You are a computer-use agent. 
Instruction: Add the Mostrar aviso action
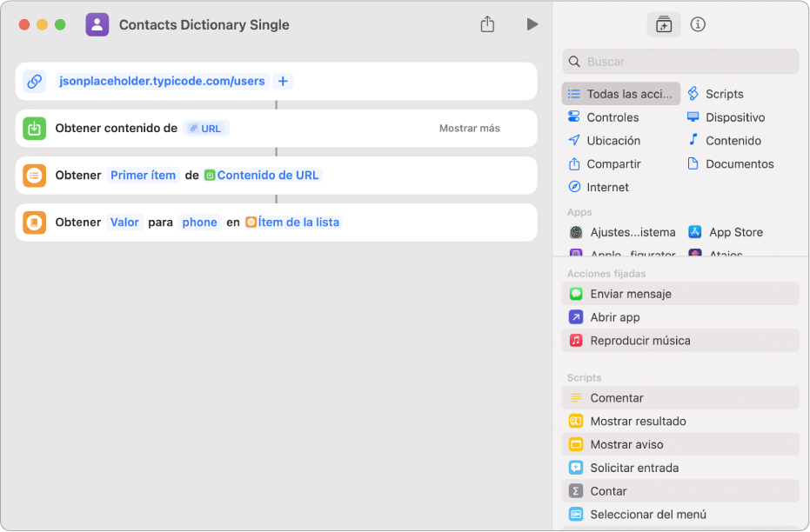680,444
